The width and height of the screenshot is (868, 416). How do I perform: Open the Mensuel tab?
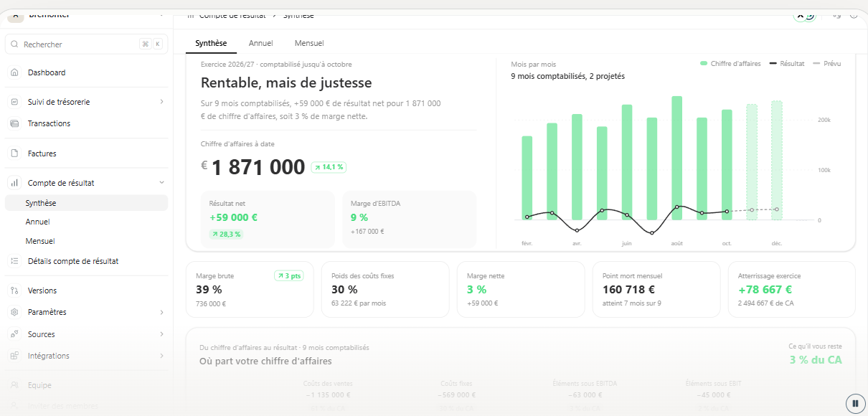click(309, 43)
